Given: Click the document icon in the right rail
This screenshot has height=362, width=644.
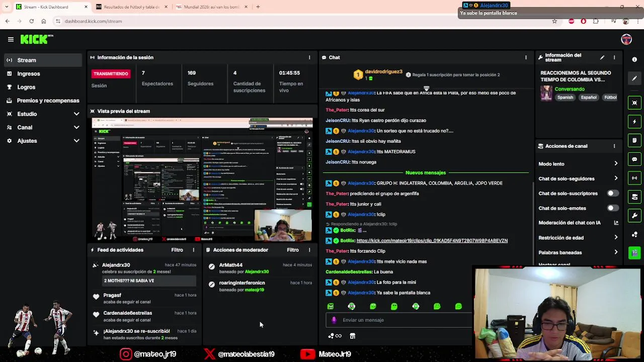Looking at the screenshot, I should click(x=634, y=140).
